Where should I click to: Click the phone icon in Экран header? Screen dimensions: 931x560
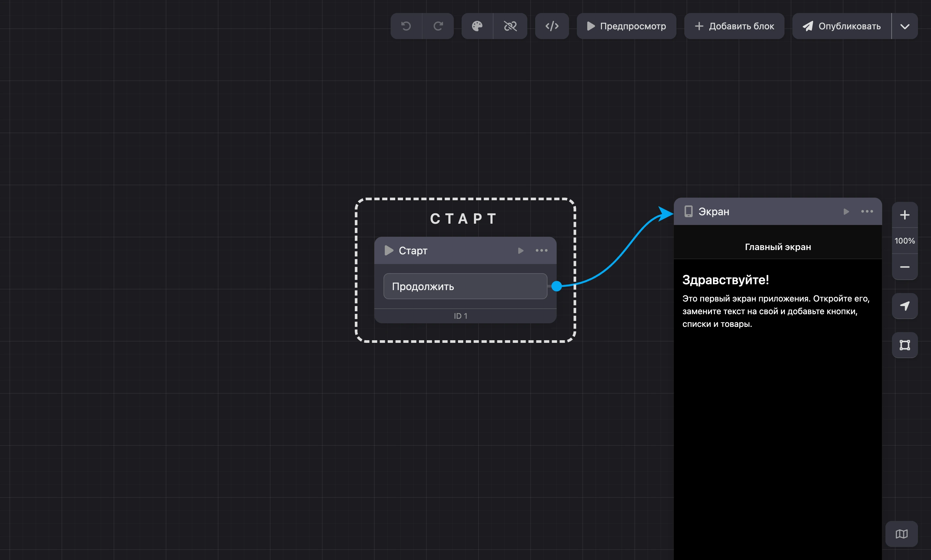(688, 211)
